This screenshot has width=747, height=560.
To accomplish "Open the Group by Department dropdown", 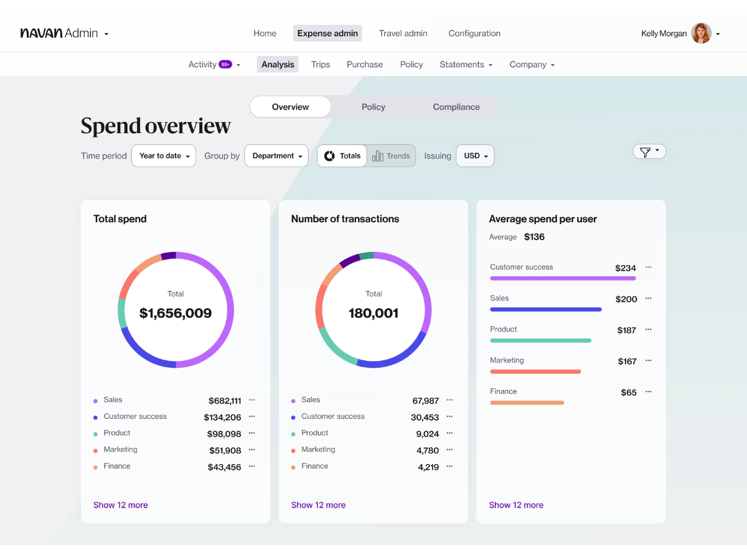I will [x=277, y=156].
